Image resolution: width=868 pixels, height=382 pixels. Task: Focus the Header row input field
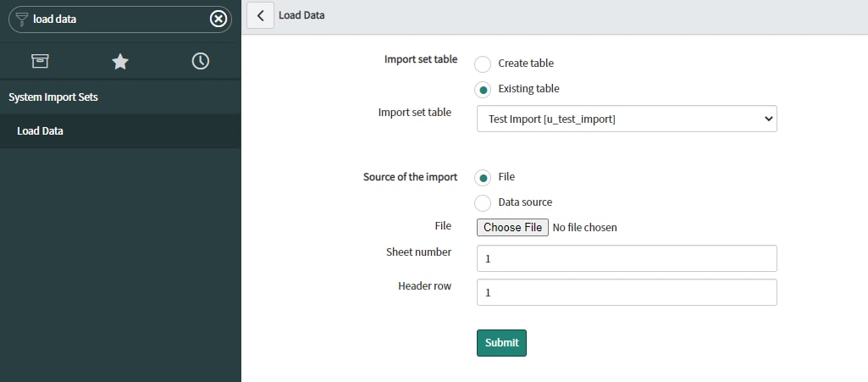pos(627,292)
